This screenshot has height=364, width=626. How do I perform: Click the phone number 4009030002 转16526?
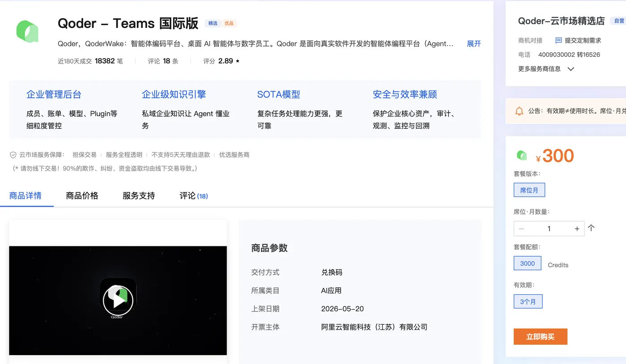(569, 55)
